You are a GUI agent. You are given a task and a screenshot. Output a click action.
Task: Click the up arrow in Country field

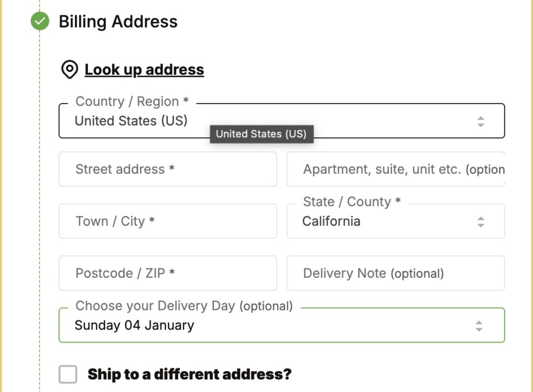(x=480, y=118)
